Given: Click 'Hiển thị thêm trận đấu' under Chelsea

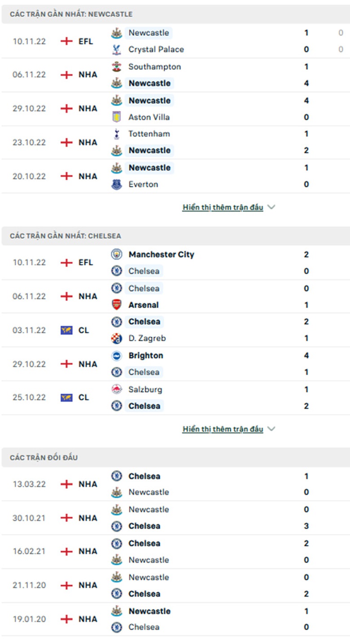Looking at the screenshot, I should click(223, 429).
